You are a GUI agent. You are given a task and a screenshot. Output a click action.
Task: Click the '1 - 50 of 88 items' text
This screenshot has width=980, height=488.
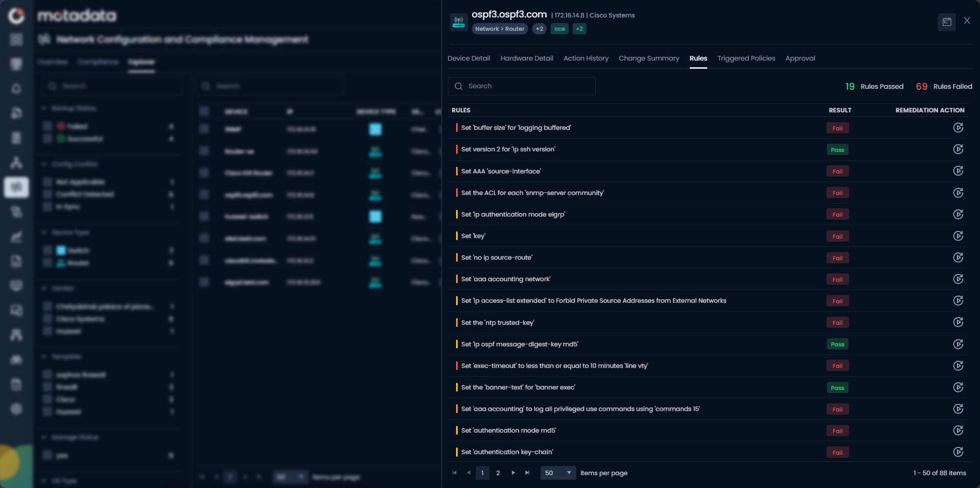pos(939,473)
